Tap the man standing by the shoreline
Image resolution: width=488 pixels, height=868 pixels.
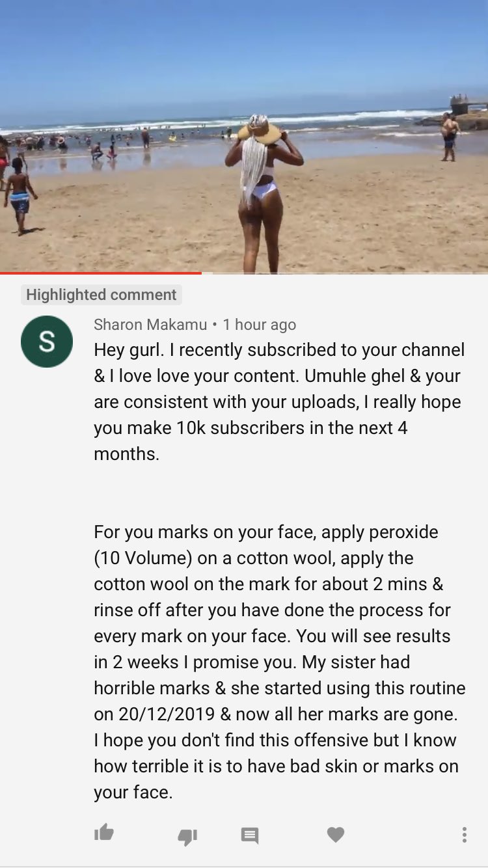449,136
